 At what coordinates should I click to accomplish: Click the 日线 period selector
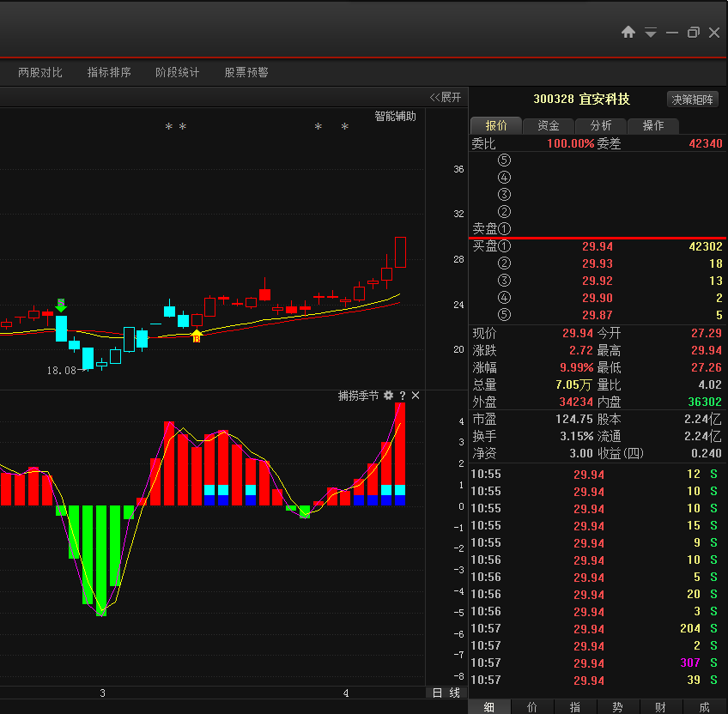pos(446,693)
